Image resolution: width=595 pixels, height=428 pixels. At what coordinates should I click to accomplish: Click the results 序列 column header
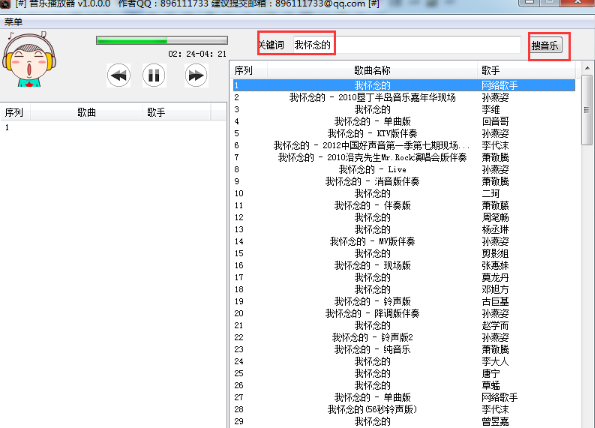[x=249, y=71]
